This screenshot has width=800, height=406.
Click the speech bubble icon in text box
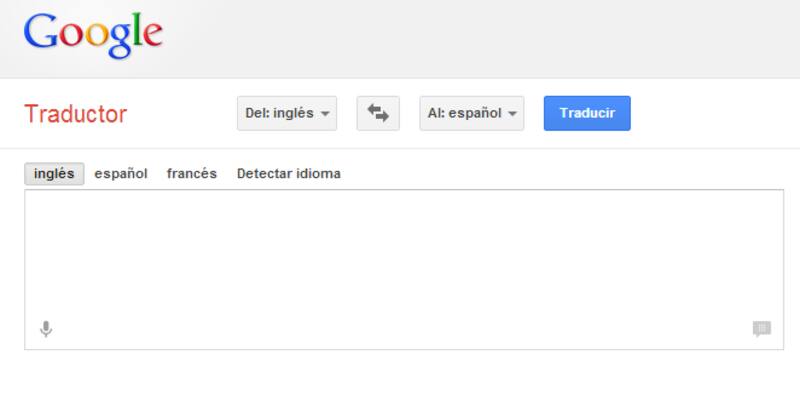[762, 328]
